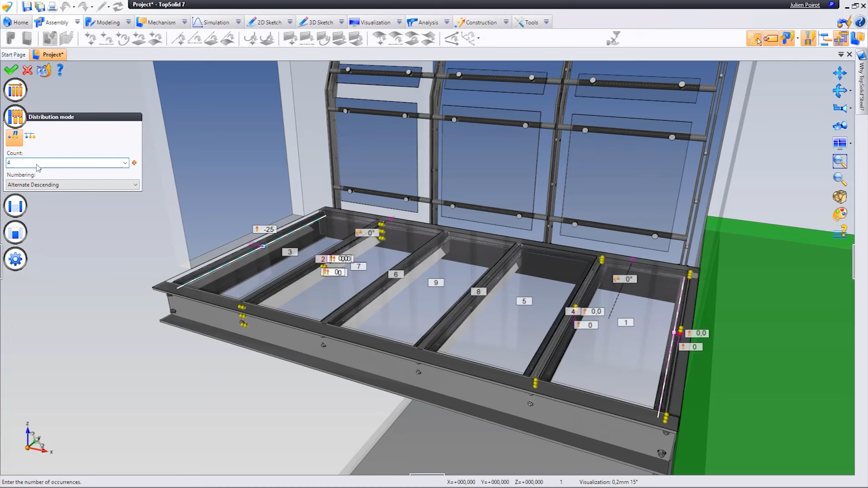Open the gear settings step button
This screenshot has width=868, height=488.
(x=15, y=259)
